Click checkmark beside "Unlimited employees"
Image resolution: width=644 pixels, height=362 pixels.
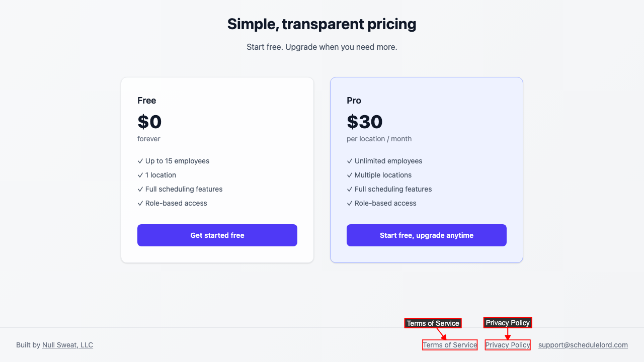350,161
